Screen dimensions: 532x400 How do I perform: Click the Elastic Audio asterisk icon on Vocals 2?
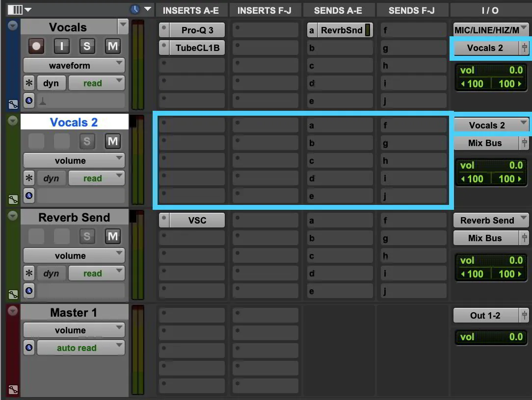(29, 178)
